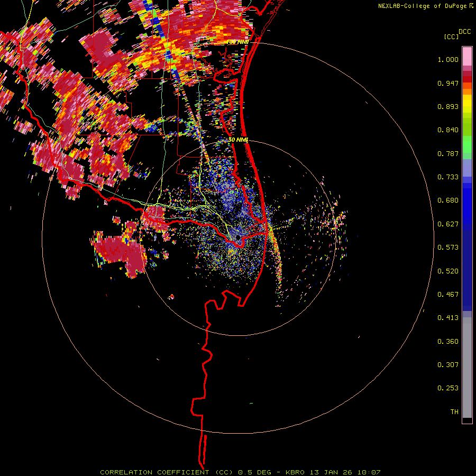The image size is (476, 476).
Task: Select the 0.413 legend value
Action: point(448,318)
